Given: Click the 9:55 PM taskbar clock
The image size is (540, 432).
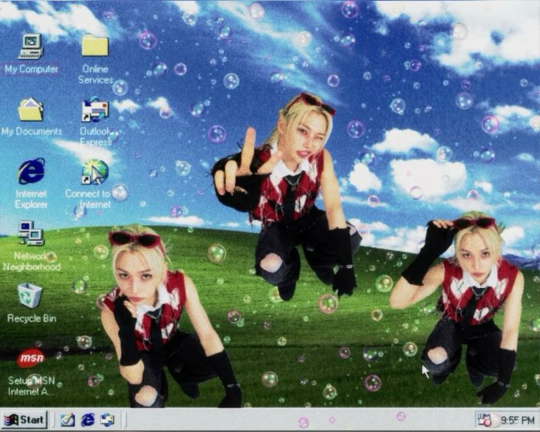Looking at the screenshot, I should pos(517,420).
